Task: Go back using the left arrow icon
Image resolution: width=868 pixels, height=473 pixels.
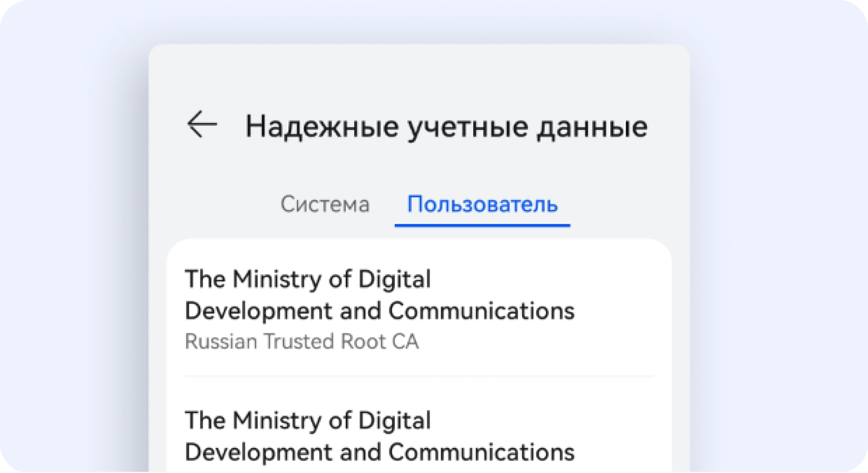Action: point(202,124)
